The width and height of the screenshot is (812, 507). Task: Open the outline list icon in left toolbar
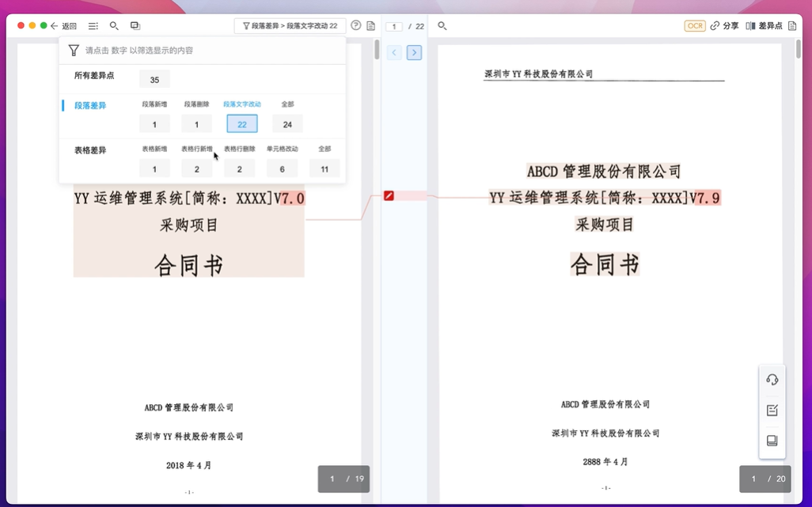point(93,26)
